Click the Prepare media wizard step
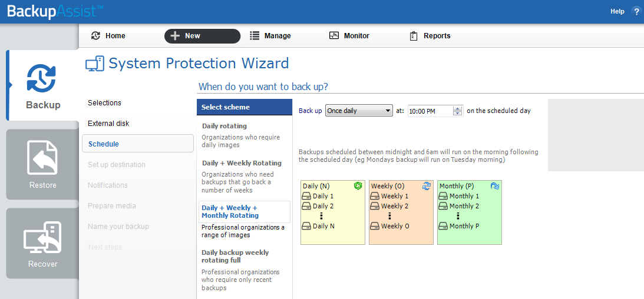This screenshot has width=644, height=299. [x=112, y=205]
